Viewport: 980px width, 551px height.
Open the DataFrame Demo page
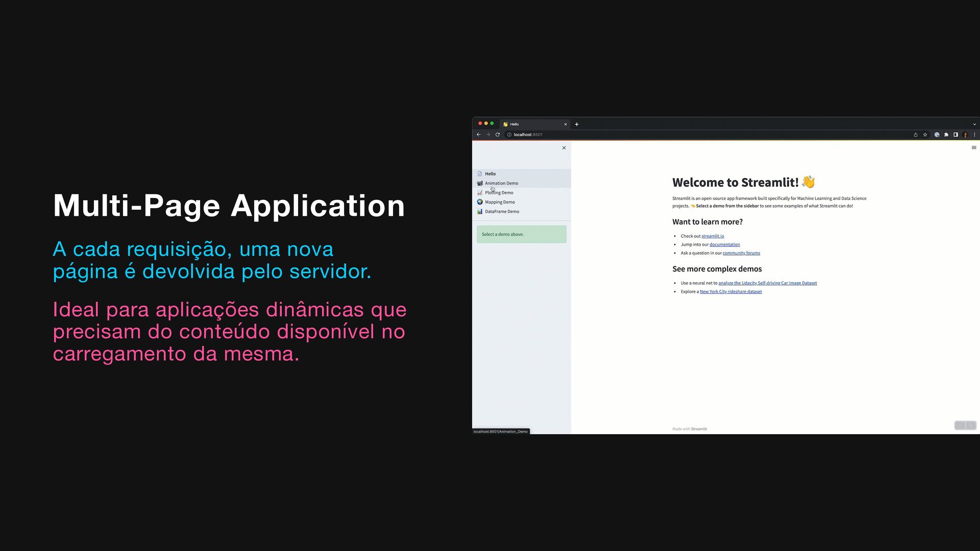[522, 211]
